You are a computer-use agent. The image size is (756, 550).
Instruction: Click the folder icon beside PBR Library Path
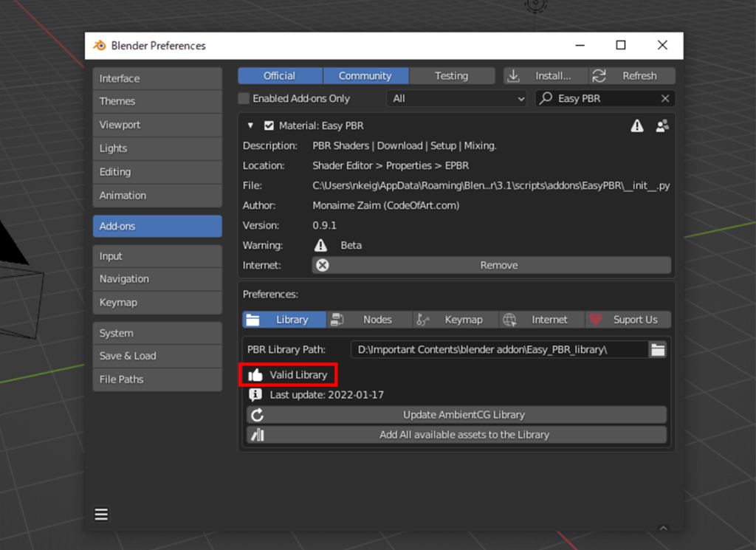(657, 350)
